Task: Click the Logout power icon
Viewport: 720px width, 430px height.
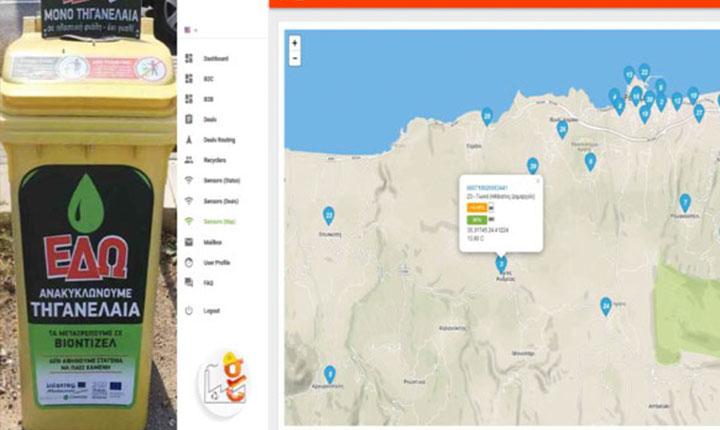Action: tap(189, 311)
